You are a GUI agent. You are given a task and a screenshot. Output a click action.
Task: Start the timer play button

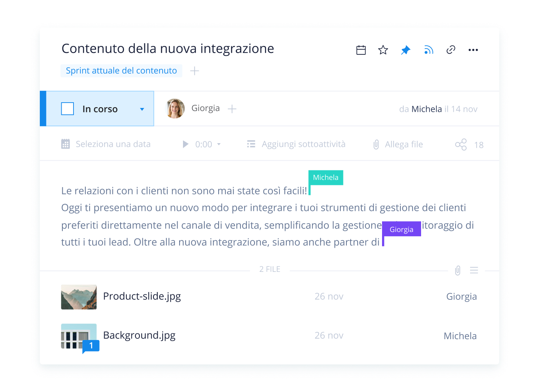tap(186, 144)
